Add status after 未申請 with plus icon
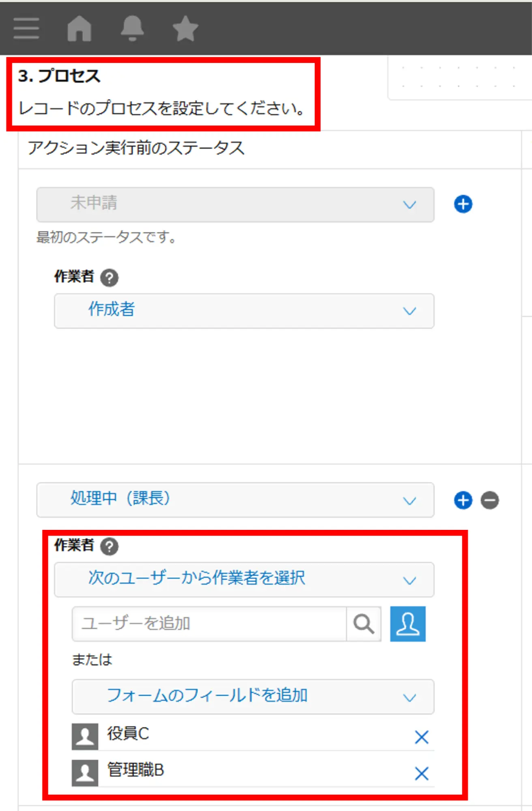 pyautogui.click(x=463, y=204)
